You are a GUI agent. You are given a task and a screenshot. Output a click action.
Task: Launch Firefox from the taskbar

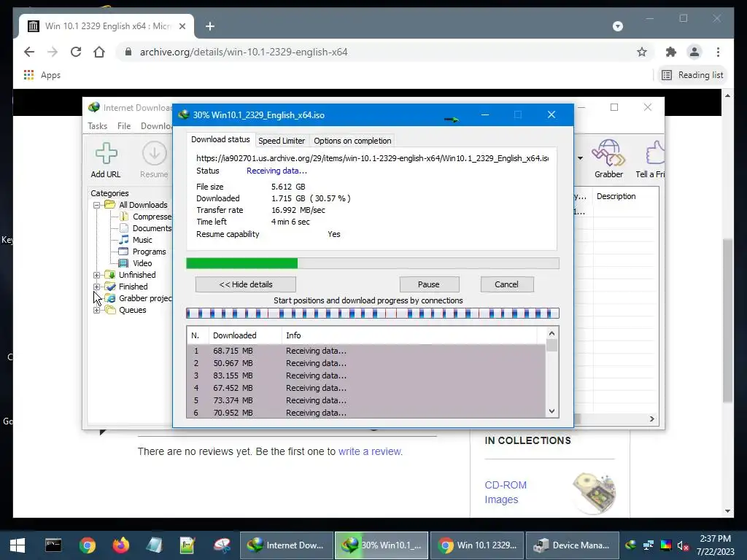pos(121,545)
